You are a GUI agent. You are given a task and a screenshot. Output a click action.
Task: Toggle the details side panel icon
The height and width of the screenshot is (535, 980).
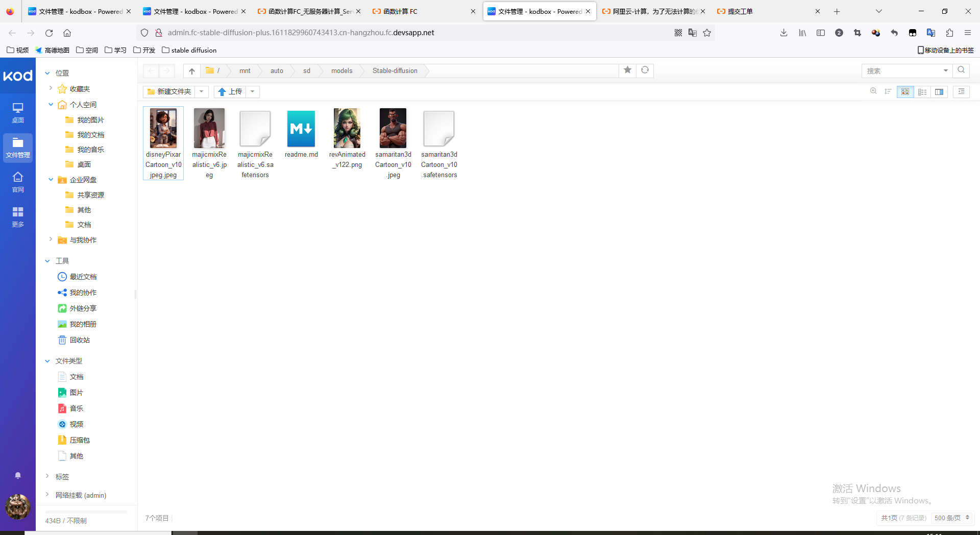pos(961,92)
